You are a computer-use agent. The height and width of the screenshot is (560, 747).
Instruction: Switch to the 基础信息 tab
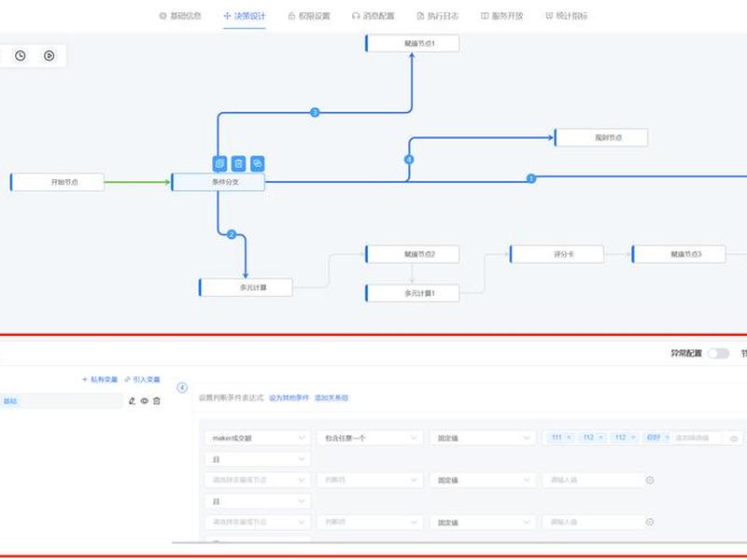click(x=180, y=16)
